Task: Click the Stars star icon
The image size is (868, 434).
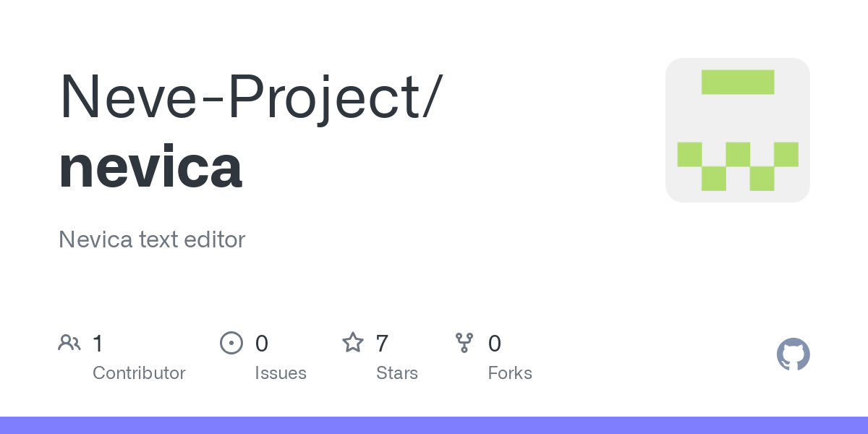Action: [x=352, y=342]
